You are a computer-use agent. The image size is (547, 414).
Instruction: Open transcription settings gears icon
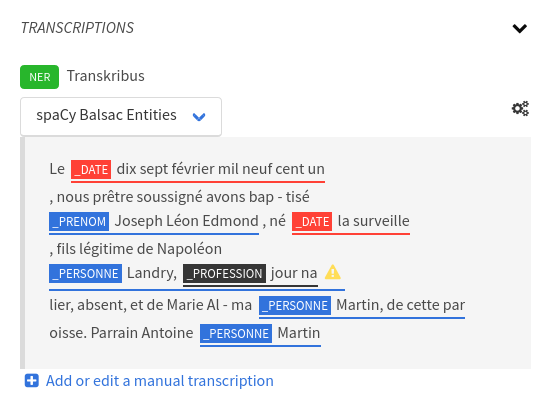(520, 108)
